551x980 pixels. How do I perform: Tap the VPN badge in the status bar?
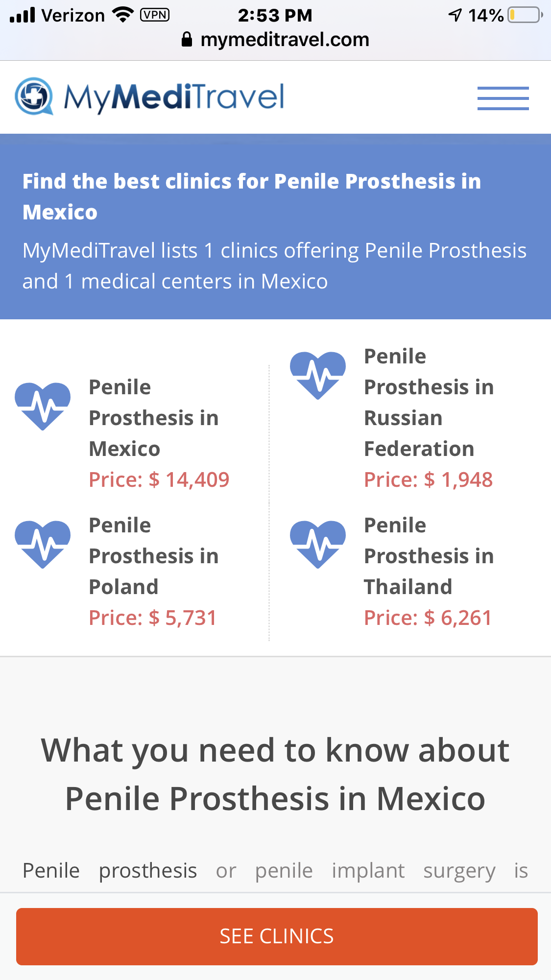(x=155, y=15)
